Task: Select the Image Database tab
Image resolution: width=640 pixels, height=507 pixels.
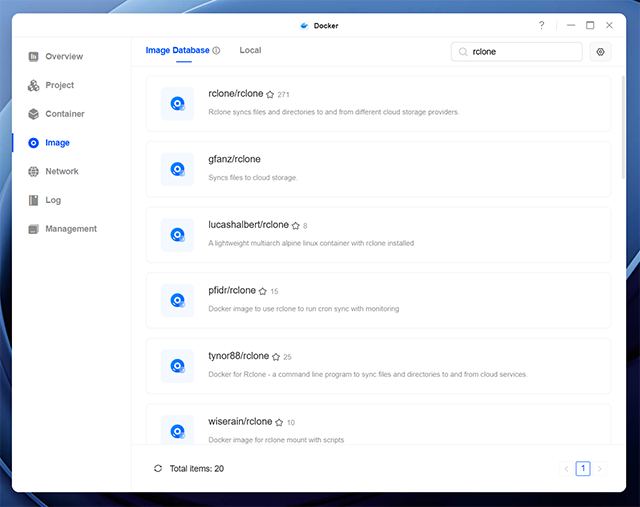Action: [x=178, y=50]
